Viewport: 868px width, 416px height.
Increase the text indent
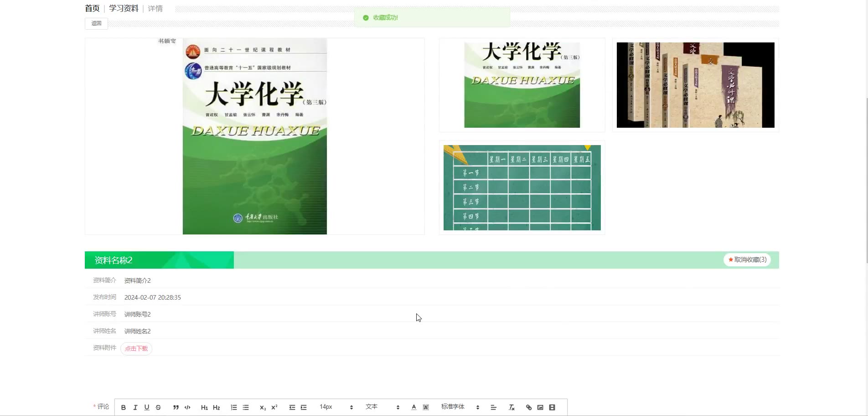[x=304, y=407]
